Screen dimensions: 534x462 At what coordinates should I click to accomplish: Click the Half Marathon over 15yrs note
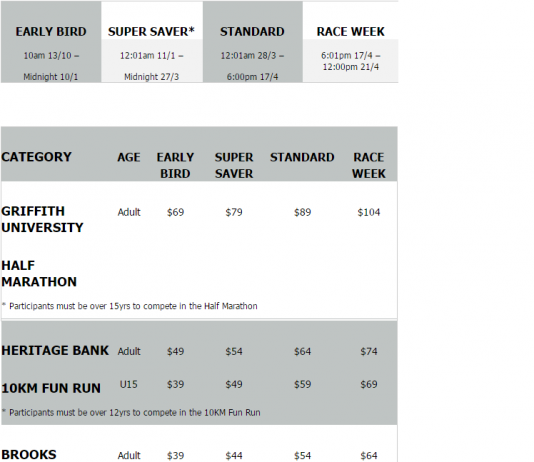pyautogui.click(x=130, y=306)
